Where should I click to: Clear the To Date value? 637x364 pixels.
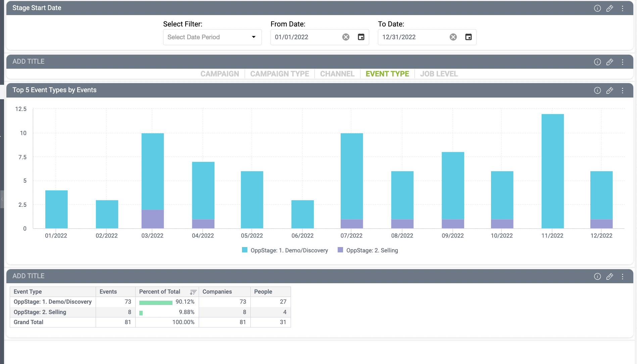[453, 37]
